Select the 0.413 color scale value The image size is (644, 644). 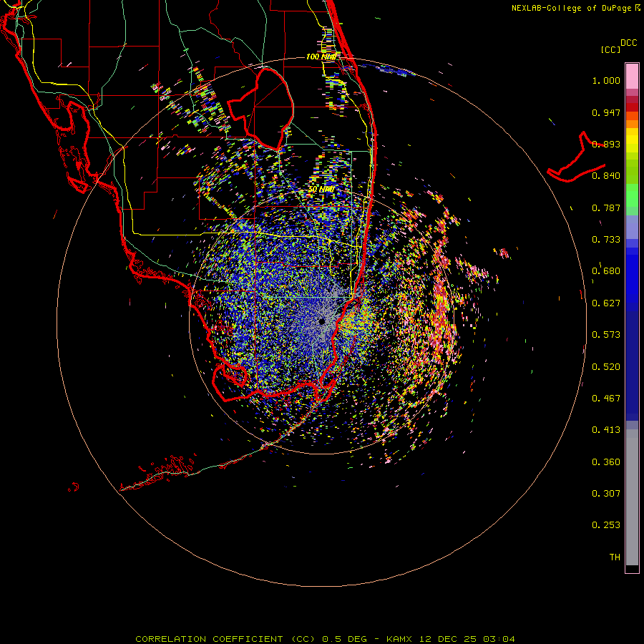pos(606,430)
